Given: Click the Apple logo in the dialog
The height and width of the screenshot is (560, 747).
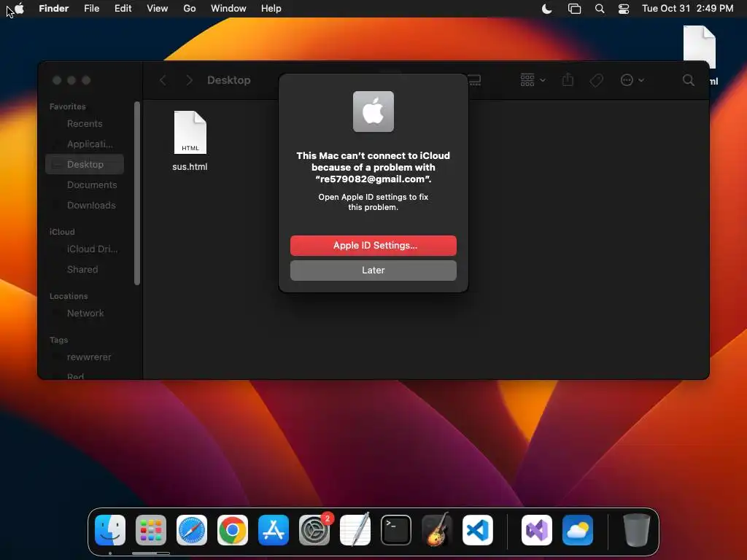Looking at the screenshot, I should (x=373, y=112).
